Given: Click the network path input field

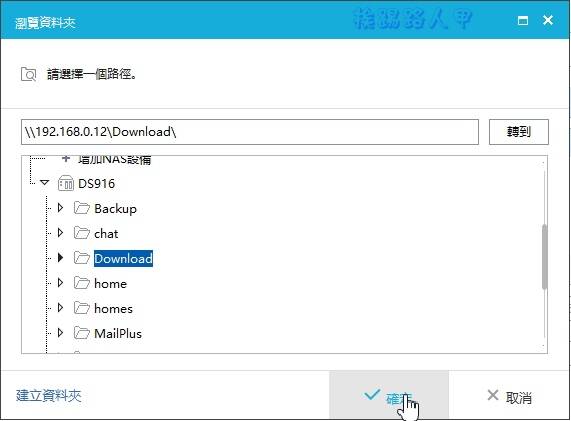Looking at the screenshot, I should click(x=250, y=132).
